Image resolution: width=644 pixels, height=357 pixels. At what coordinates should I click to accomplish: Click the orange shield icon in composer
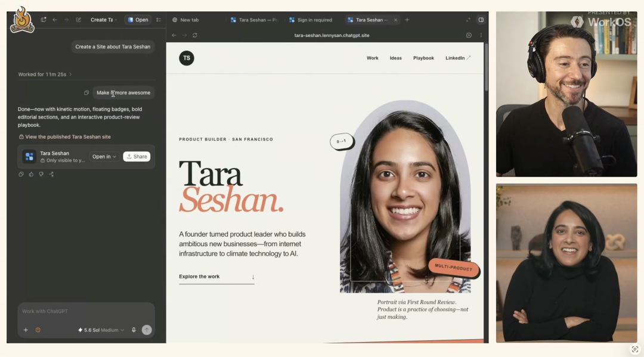coord(38,330)
